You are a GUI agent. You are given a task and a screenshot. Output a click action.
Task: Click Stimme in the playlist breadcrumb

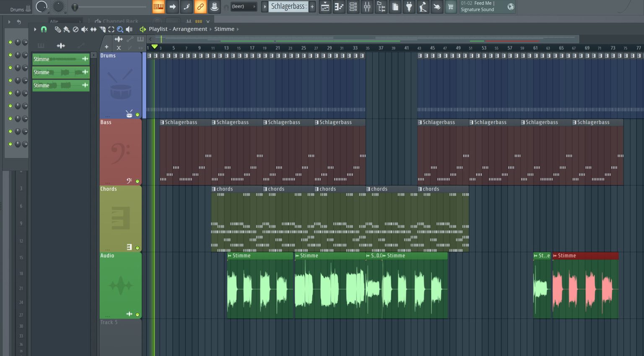pyautogui.click(x=224, y=29)
